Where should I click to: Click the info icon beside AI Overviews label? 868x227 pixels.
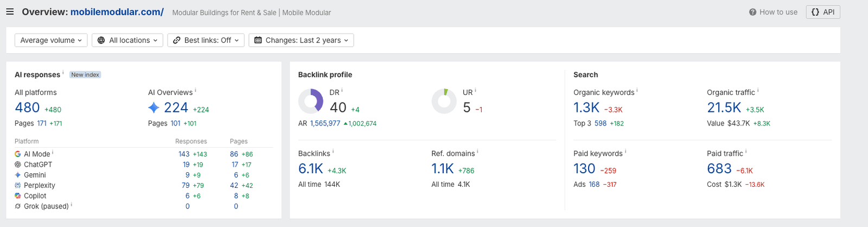point(195,91)
